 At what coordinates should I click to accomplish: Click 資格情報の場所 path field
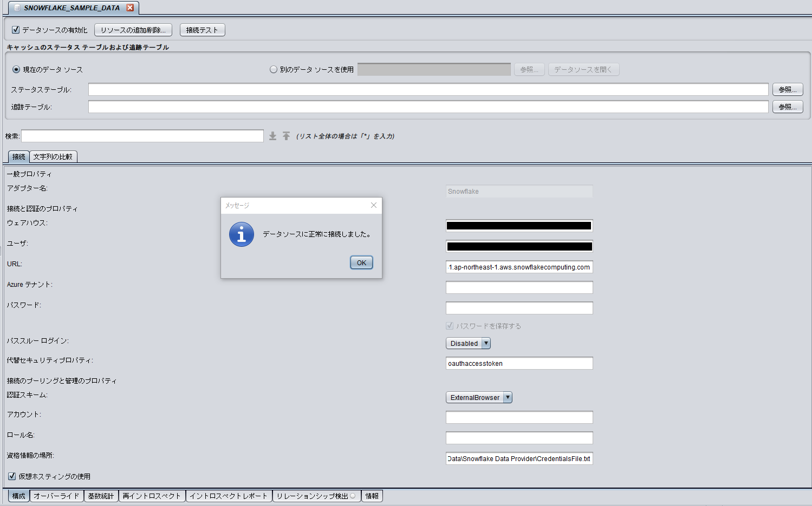coord(519,458)
